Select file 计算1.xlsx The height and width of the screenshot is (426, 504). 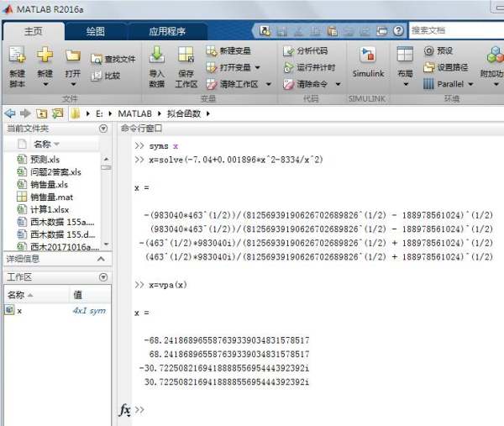43,209
